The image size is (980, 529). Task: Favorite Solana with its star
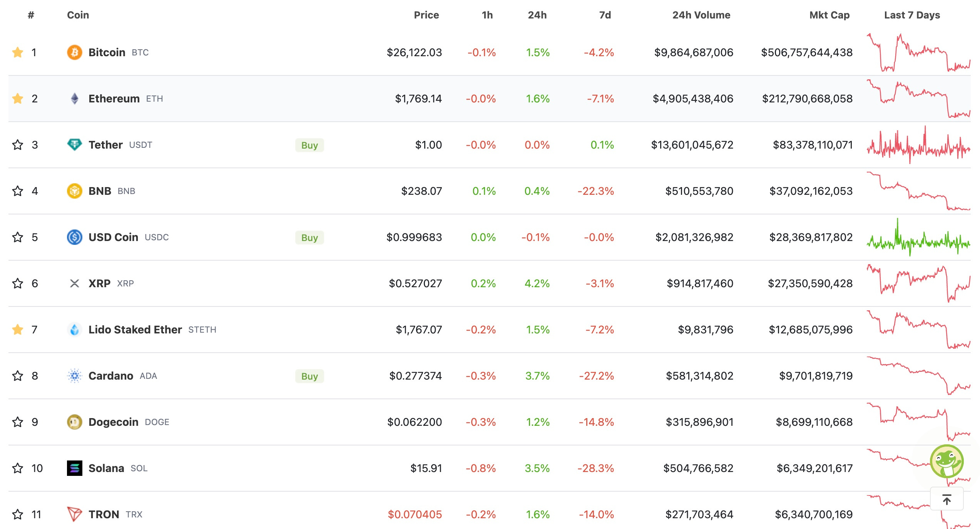click(18, 468)
